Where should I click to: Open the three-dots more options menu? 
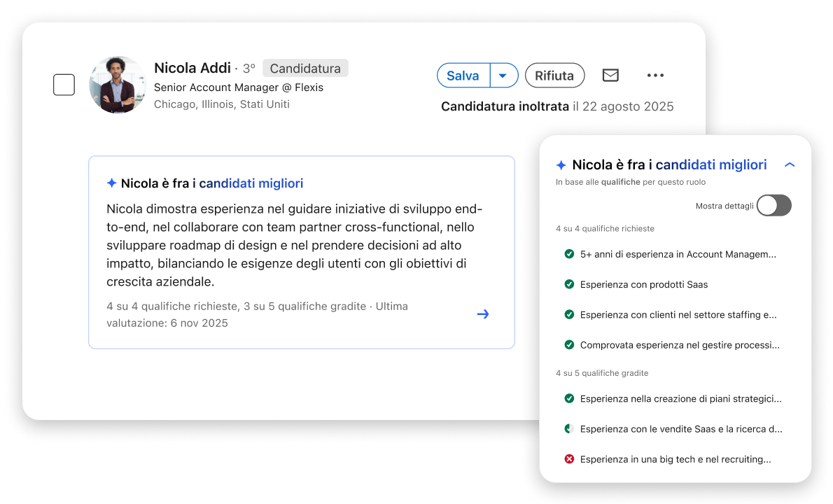[x=656, y=76]
